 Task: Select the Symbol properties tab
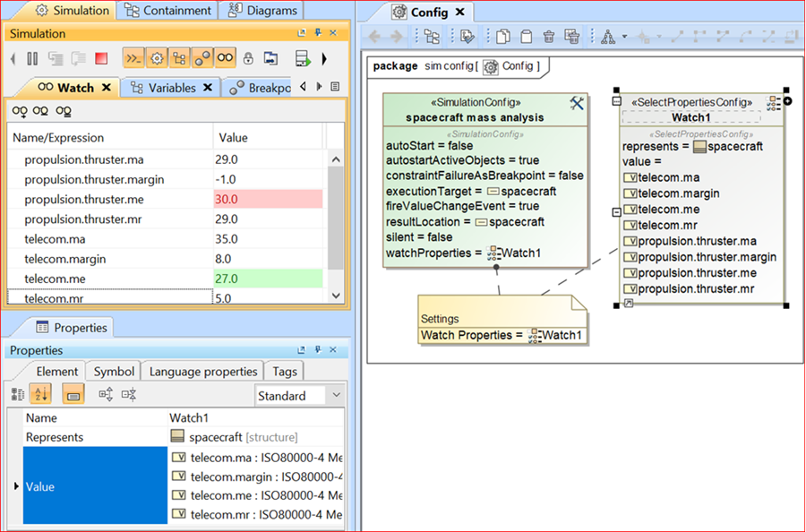(x=114, y=372)
